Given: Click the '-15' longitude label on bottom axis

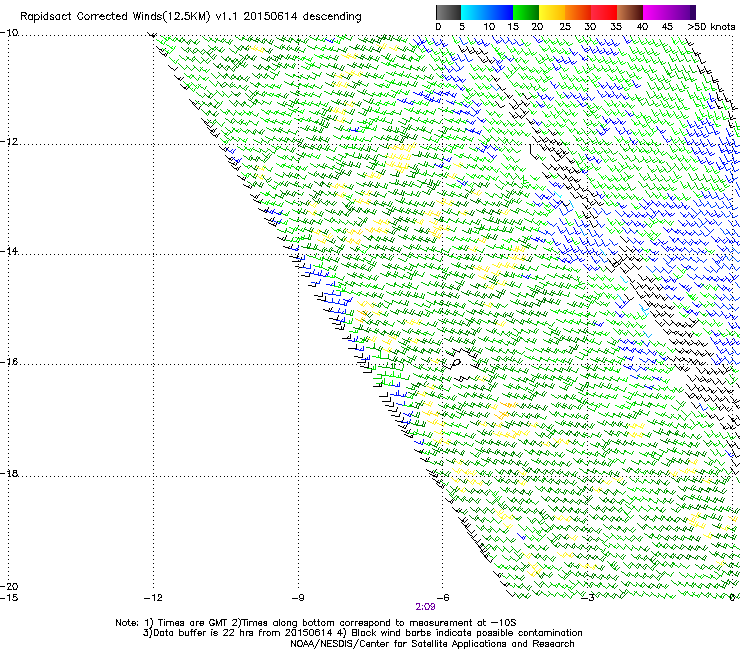Looking at the screenshot, I should (x=9, y=597).
